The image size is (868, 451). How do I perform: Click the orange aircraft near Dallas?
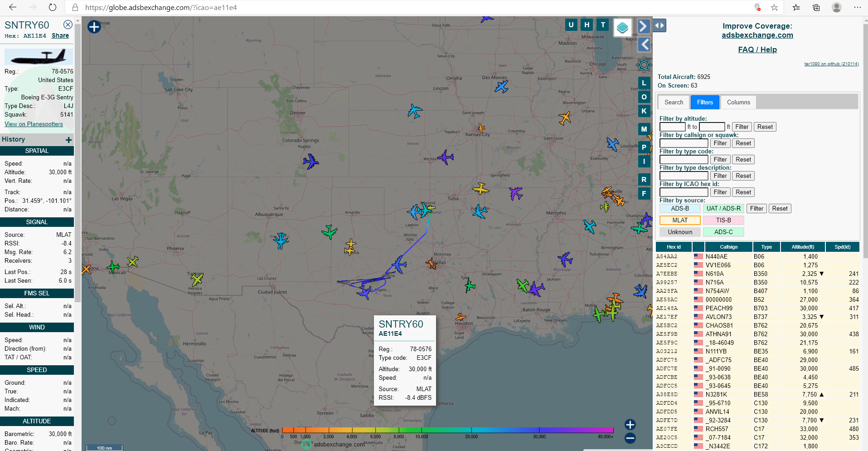coord(432,263)
